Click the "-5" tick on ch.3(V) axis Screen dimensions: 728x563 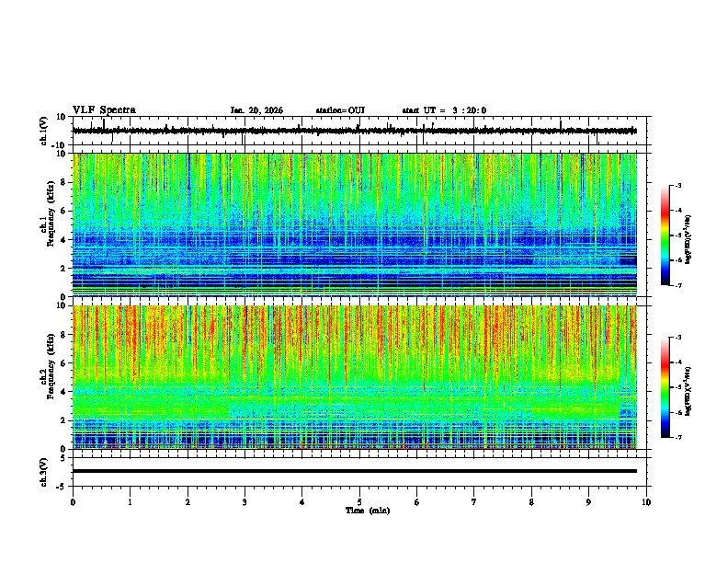(x=62, y=487)
